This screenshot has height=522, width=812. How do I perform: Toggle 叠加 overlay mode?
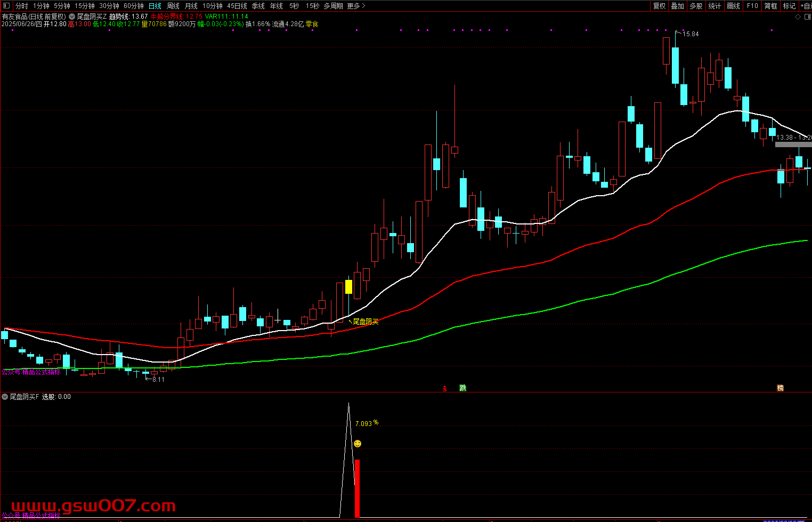[677, 6]
